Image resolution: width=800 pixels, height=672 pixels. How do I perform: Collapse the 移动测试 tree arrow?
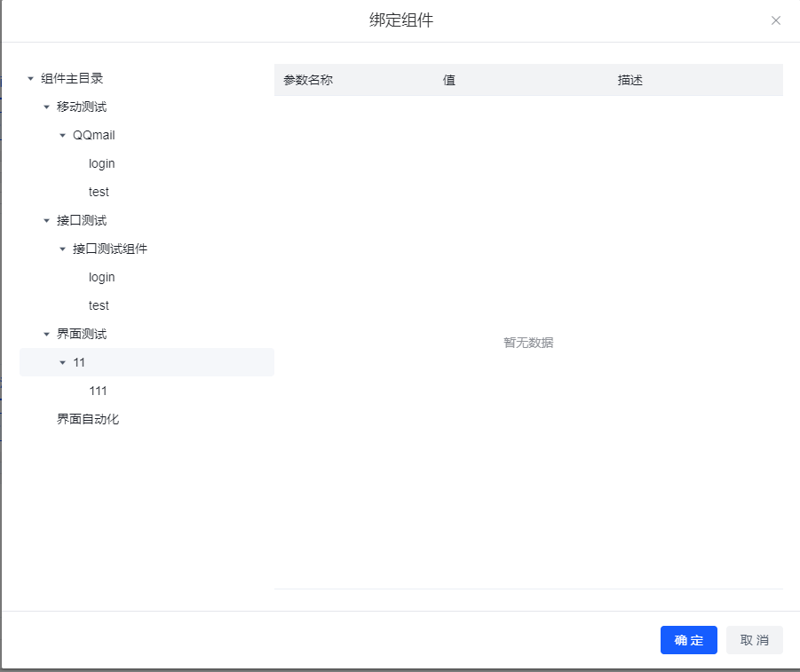(x=46, y=107)
